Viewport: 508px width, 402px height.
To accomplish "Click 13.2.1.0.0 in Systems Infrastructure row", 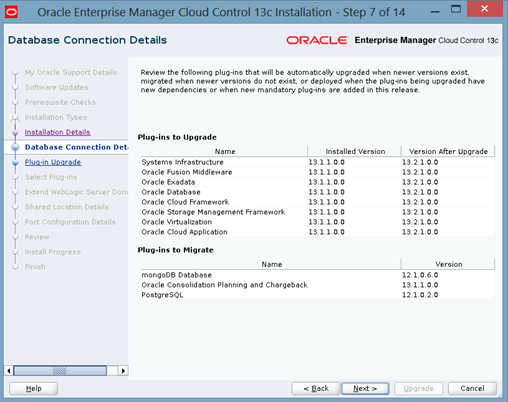I will pos(420,162).
